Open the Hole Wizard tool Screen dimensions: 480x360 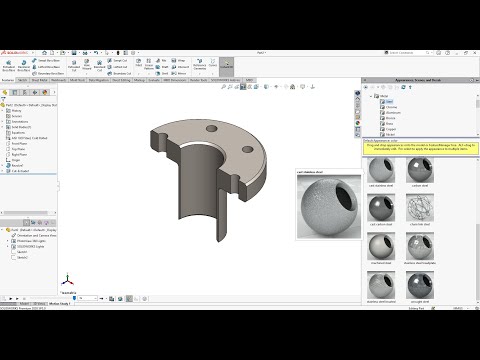(87, 64)
